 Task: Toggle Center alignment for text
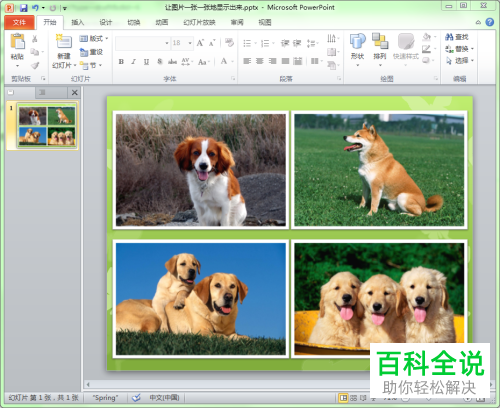260,61
